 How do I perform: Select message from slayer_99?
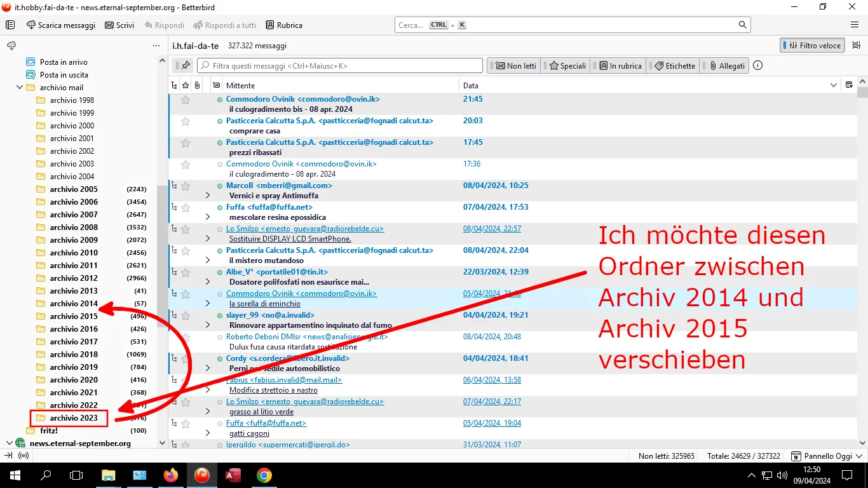click(x=270, y=315)
